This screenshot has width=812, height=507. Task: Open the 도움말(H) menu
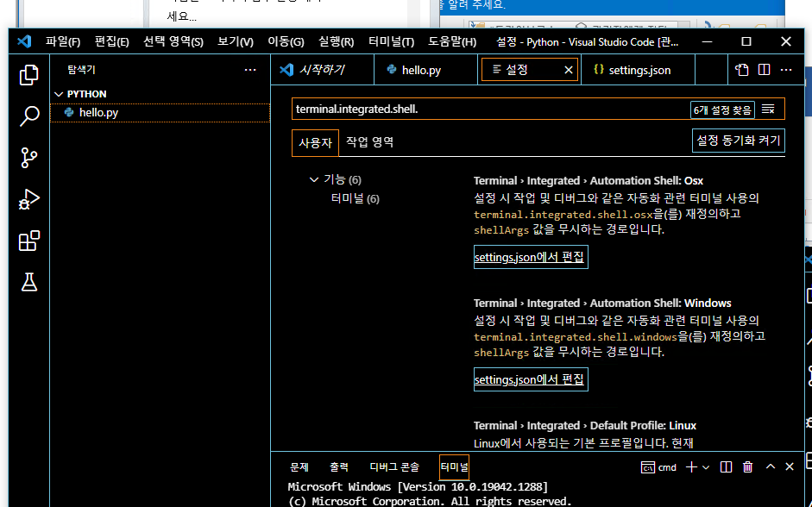452,41
